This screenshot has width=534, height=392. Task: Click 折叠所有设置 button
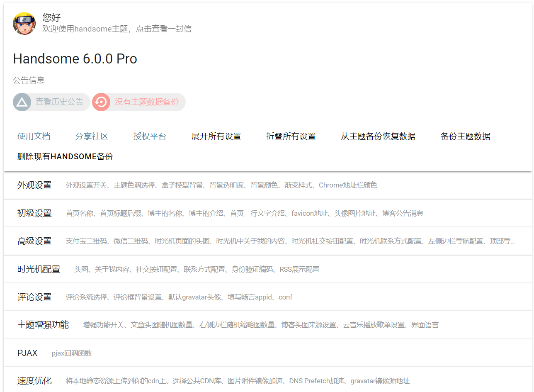(x=291, y=136)
